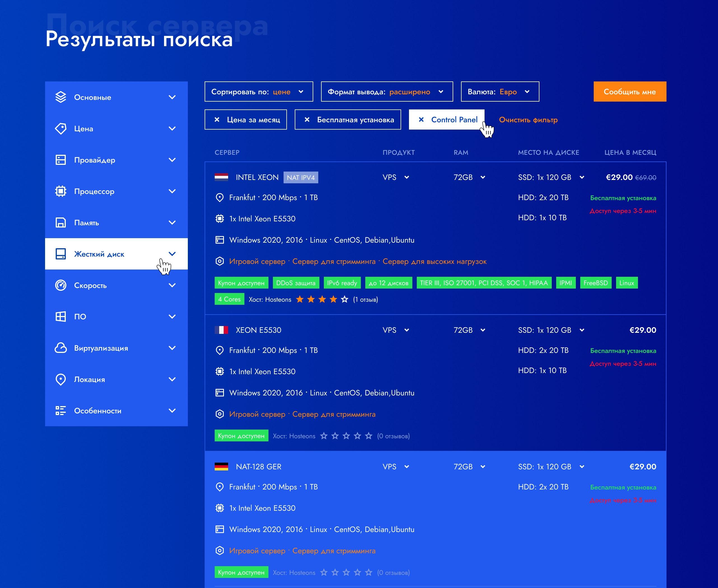Click the до 12 дисков tag
This screenshot has height=588, width=718.
click(x=389, y=283)
